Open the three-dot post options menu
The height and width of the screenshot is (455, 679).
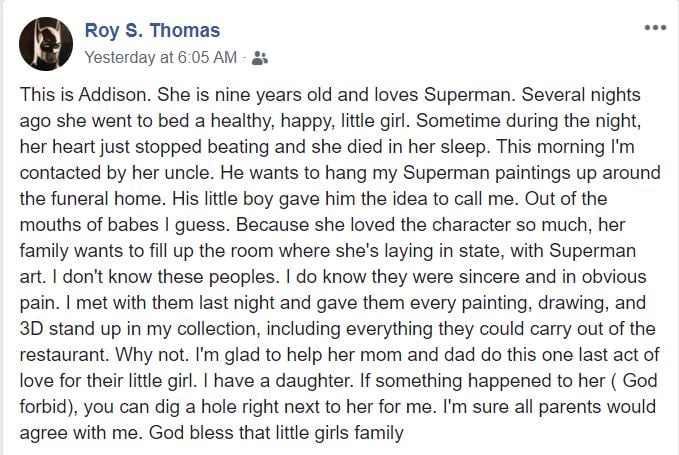[x=655, y=27]
